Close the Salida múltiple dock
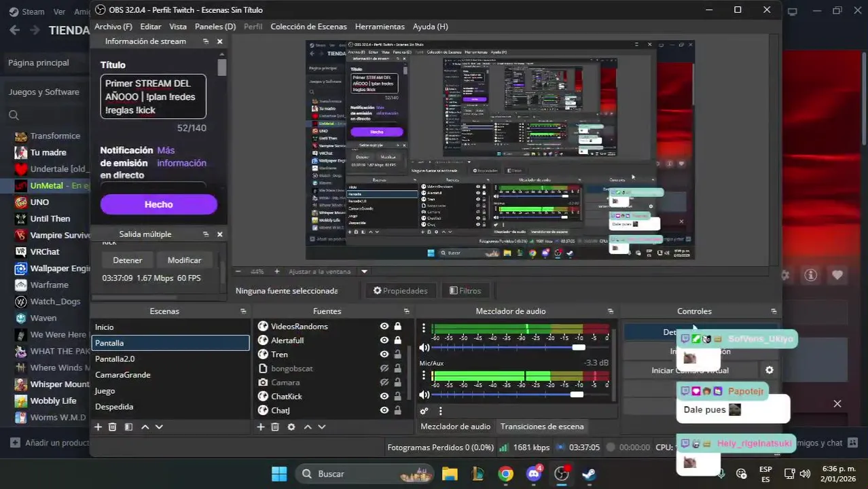 [x=219, y=234]
